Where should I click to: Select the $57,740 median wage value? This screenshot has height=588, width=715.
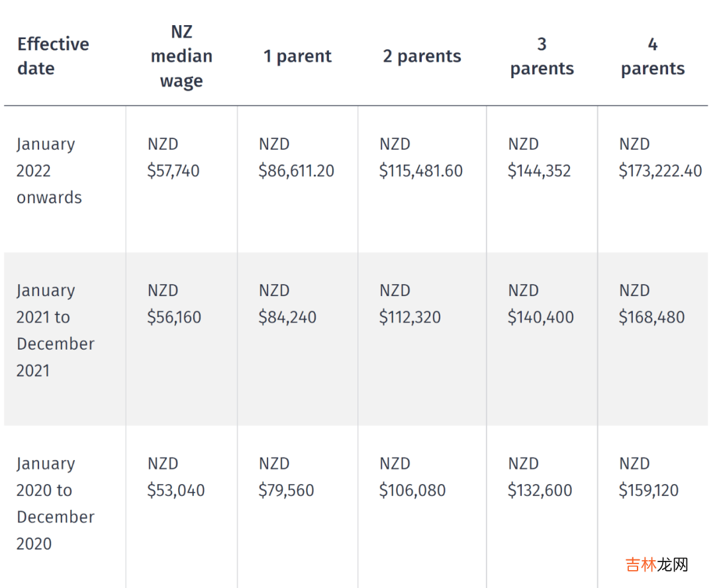173,171
